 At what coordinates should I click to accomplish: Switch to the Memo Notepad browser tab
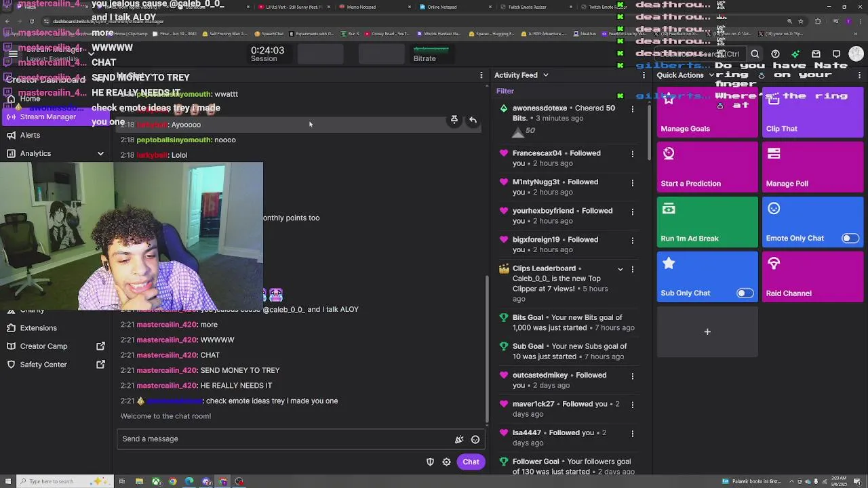click(374, 7)
